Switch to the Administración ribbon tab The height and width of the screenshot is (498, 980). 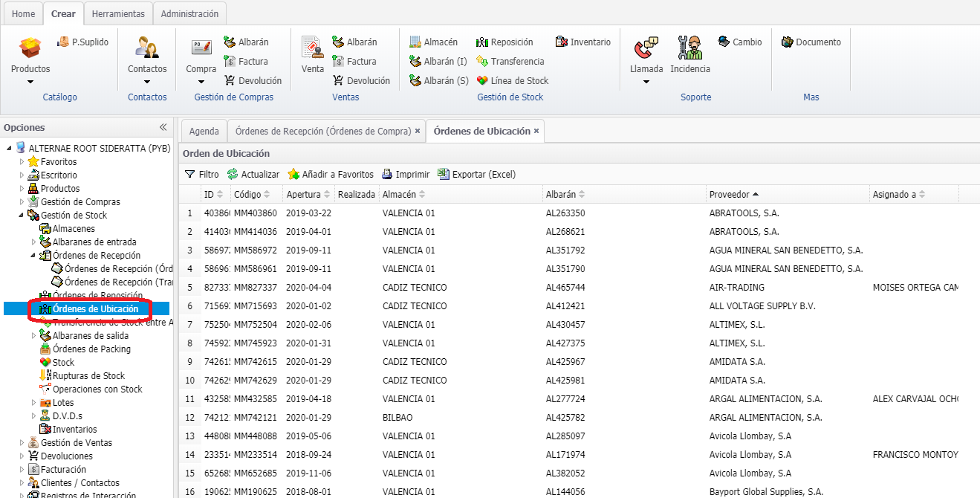click(189, 13)
